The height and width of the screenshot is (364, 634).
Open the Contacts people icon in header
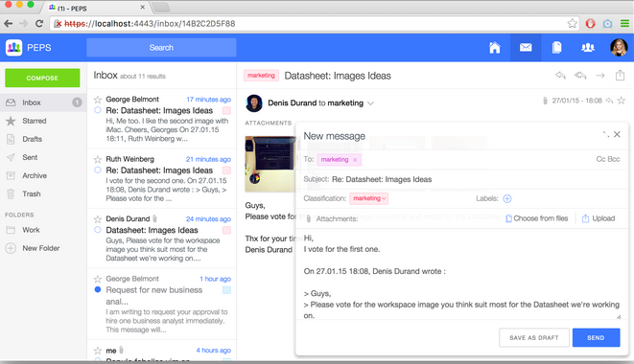point(588,48)
